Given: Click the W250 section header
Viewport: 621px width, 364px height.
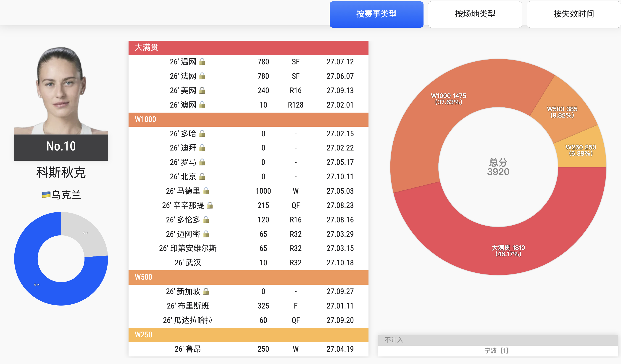Looking at the screenshot, I should point(248,335).
